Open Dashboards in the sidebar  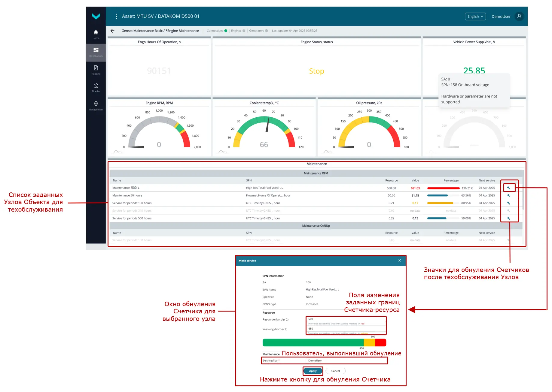(x=96, y=52)
